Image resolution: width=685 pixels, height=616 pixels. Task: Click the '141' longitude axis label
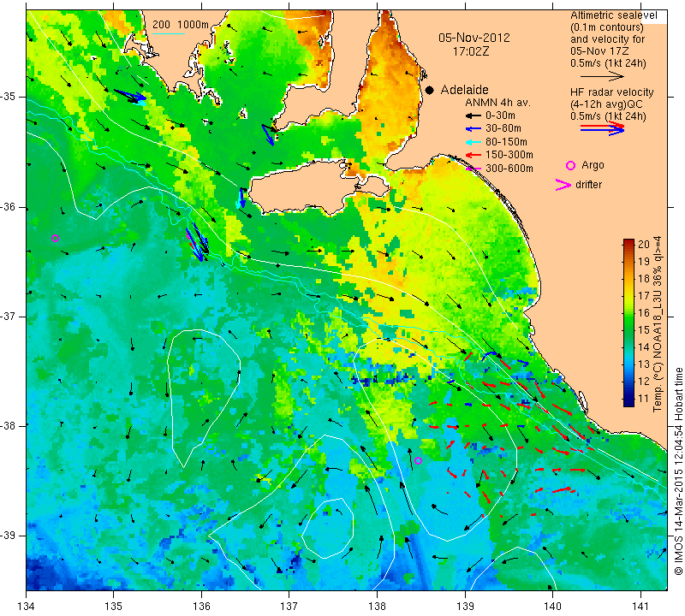pyautogui.click(x=640, y=607)
